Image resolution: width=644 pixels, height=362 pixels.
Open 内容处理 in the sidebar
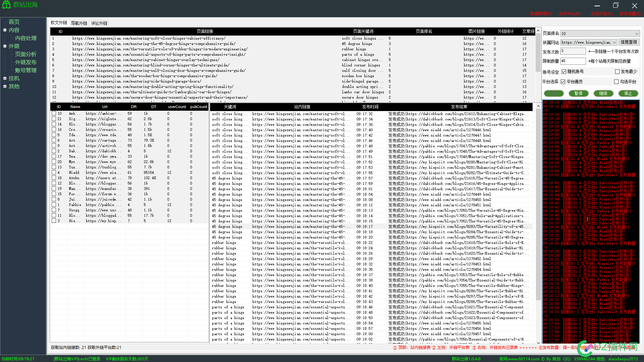point(26,38)
